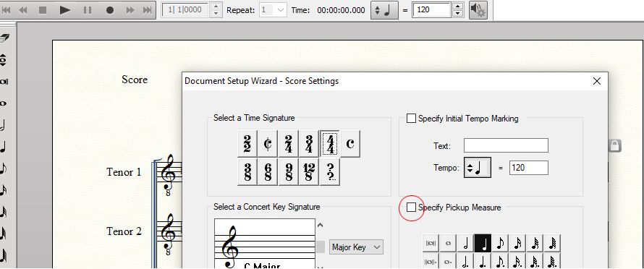This screenshot has width=644, height=269.
Task: Click the Tenor 1 staff name
Action: pos(124,172)
